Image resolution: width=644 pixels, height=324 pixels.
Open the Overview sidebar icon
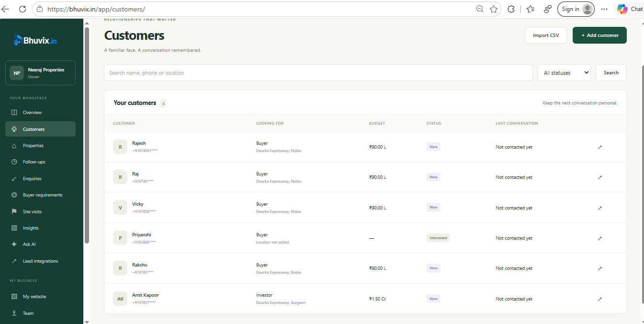[14, 113]
